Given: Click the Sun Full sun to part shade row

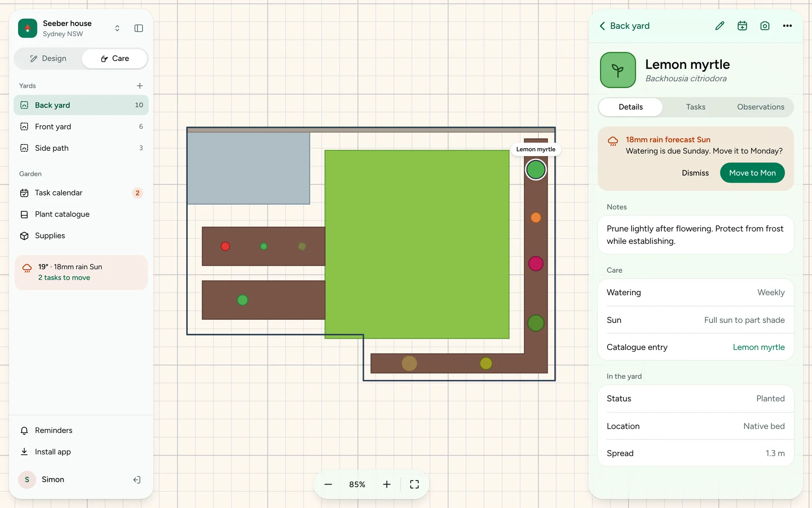Looking at the screenshot, I should tap(695, 320).
